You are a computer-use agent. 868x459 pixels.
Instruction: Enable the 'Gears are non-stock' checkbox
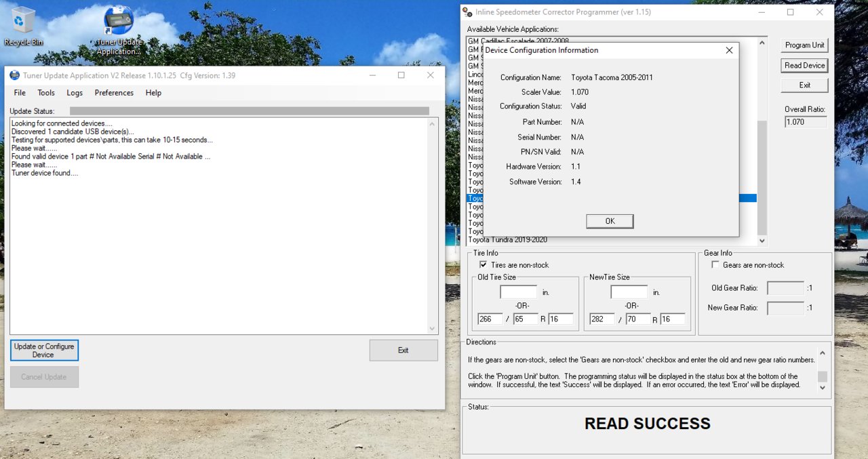click(x=715, y=265)
